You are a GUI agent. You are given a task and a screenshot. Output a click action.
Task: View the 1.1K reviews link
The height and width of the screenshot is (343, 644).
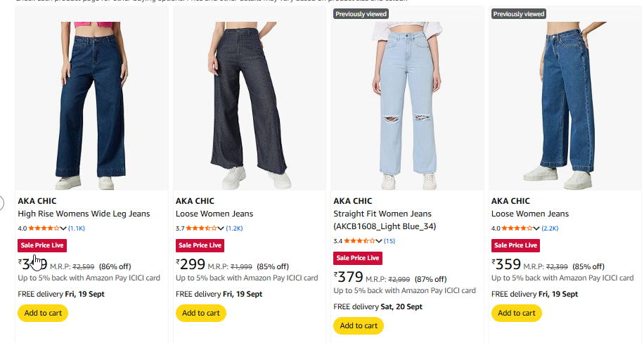pyautogui.click(x=77, y=228)
